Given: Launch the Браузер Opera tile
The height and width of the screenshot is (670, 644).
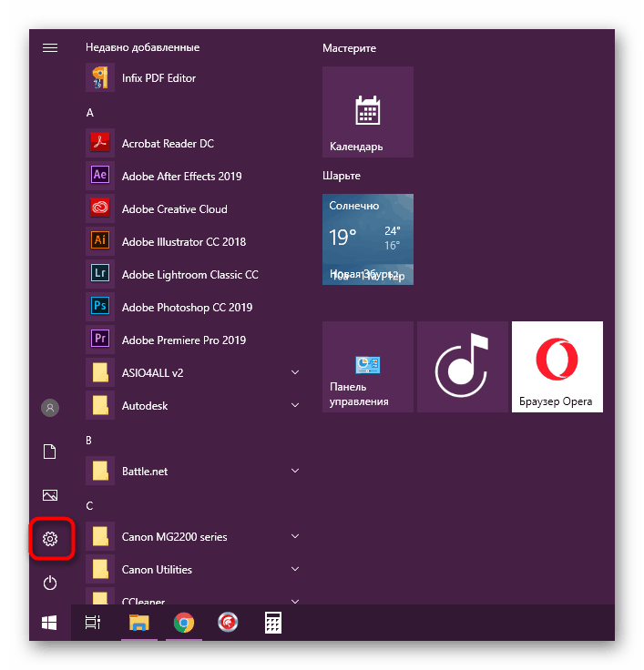Looking at the screenshot, I should [x=557, y=367].
